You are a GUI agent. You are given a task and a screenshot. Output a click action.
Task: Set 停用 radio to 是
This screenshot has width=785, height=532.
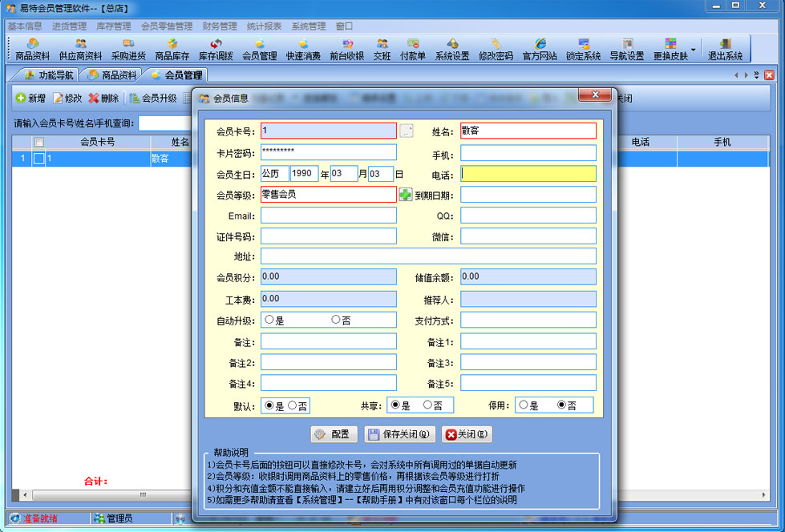click(524, 405)
